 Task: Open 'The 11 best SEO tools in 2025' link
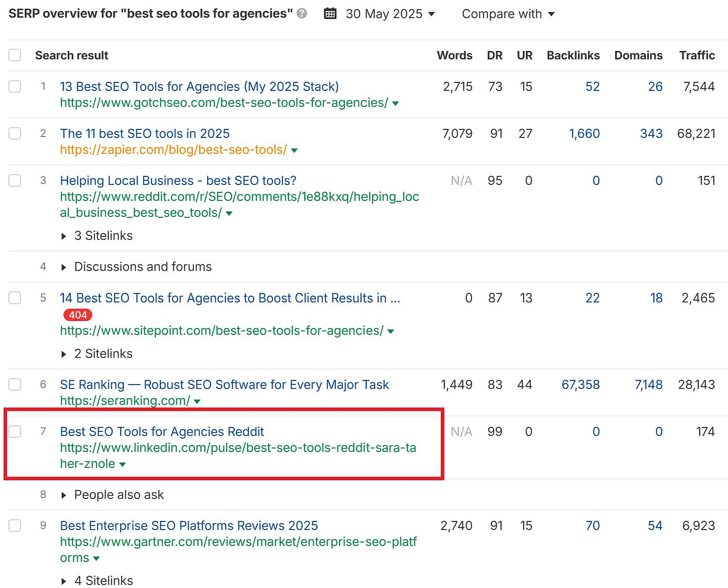coord(145,133)
